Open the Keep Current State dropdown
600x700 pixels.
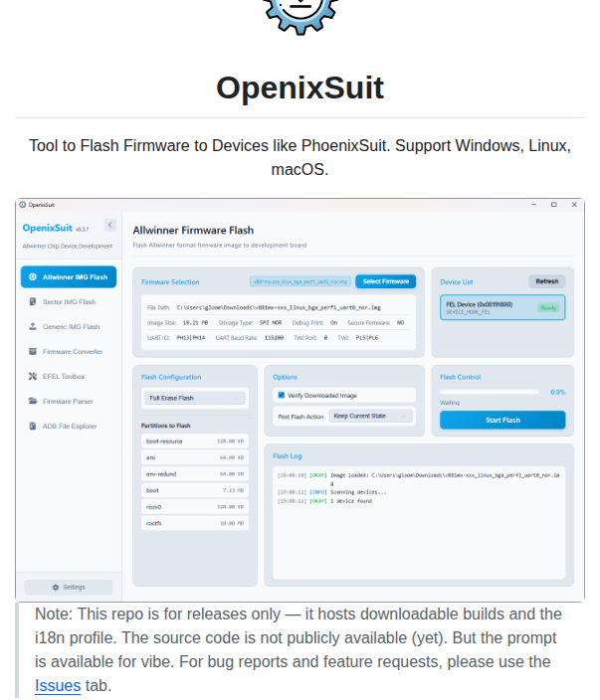pos(371,416)
